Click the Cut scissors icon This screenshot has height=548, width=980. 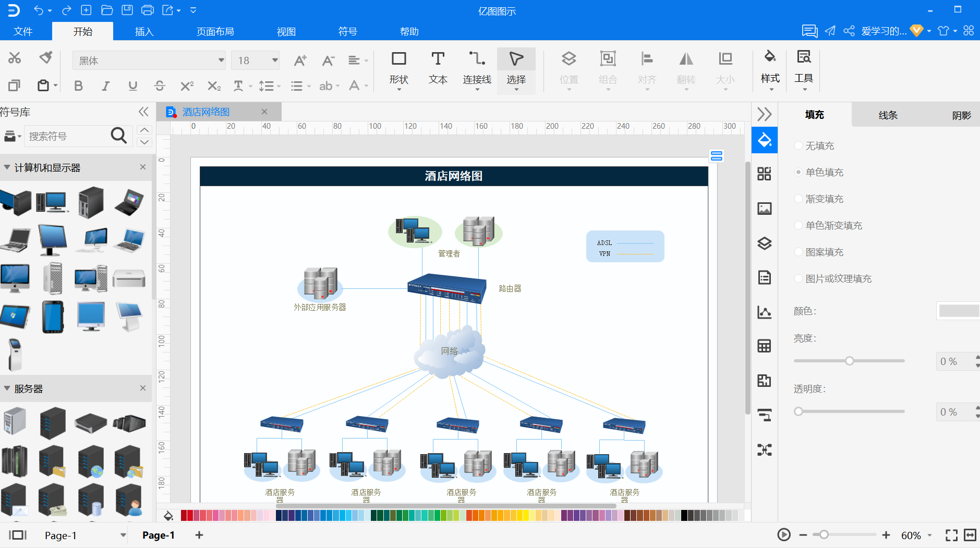point(15,58)
